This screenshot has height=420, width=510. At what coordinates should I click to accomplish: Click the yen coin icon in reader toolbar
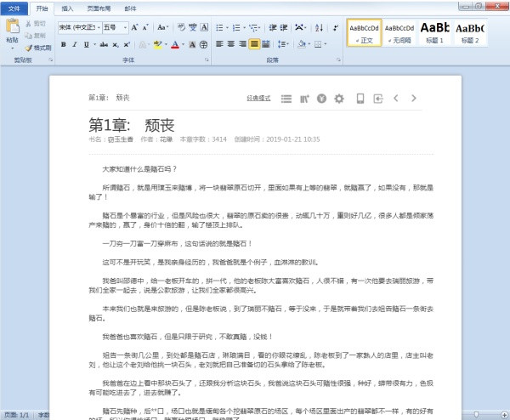tap(321, 99)
